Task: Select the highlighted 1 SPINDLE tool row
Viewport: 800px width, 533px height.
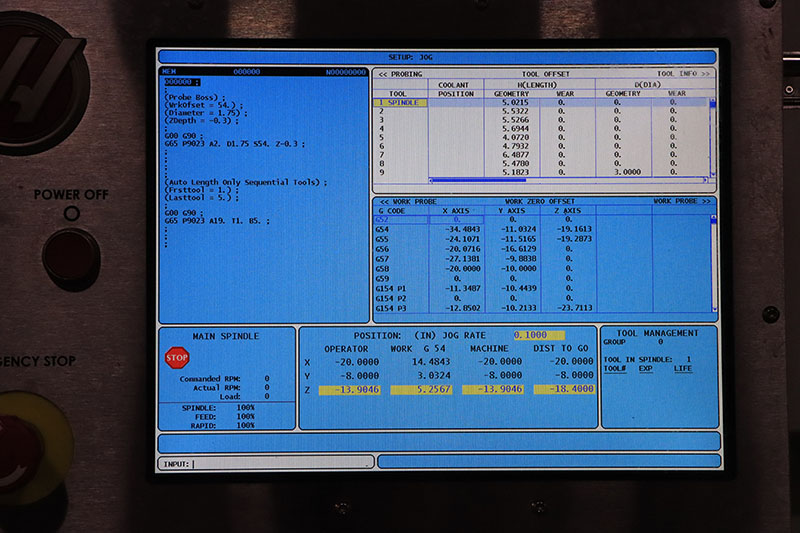Action: (x=400, y=102)
